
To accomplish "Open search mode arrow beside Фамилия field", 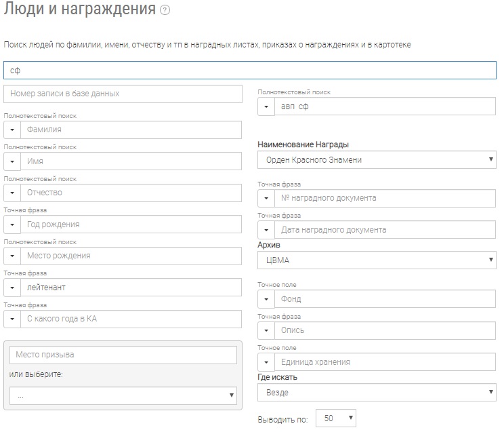I will point(12,130).
